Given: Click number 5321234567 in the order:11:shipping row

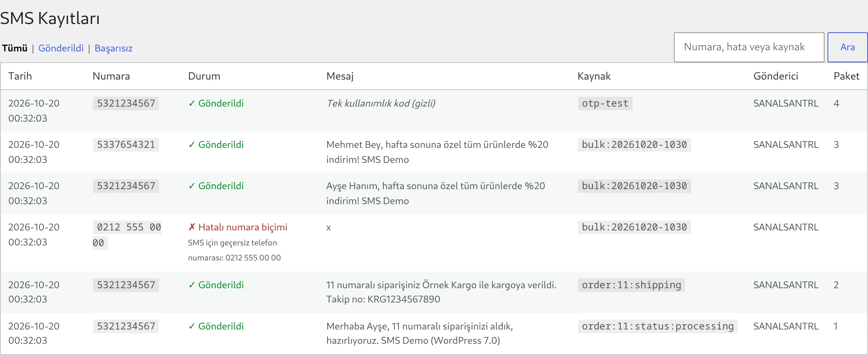Looking at the screenshot, I should point(126,285).
